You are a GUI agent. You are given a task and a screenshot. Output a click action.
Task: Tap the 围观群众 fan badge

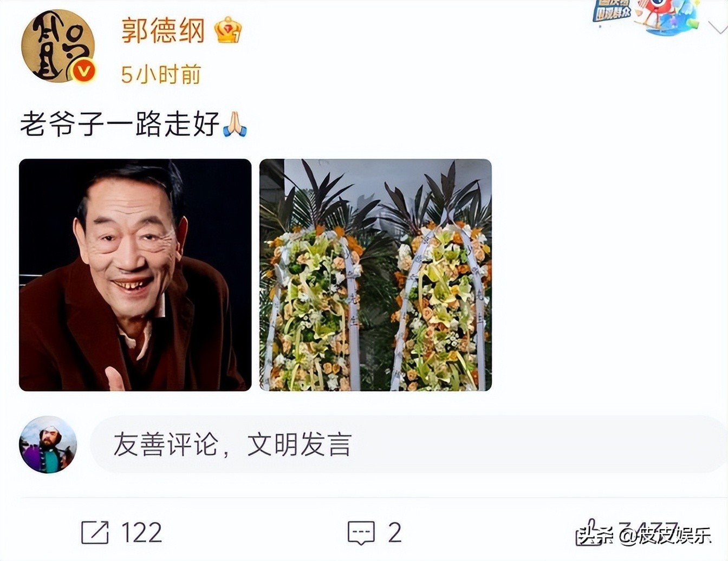[x=613, y=11]
